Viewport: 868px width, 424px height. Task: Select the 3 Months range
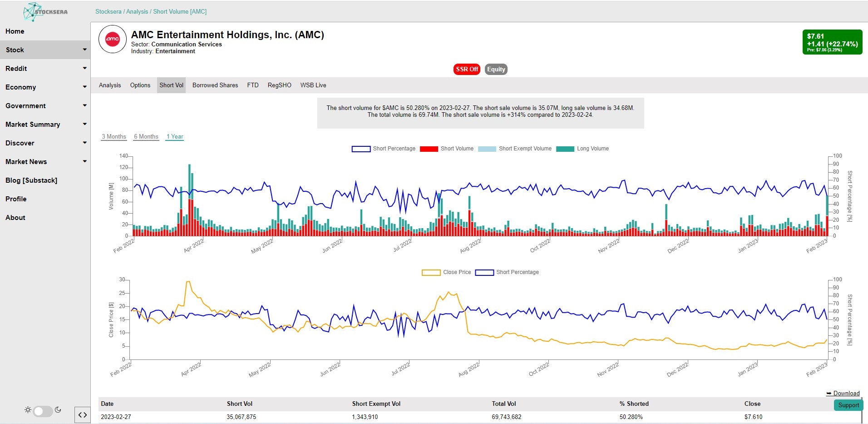point(113,137)
